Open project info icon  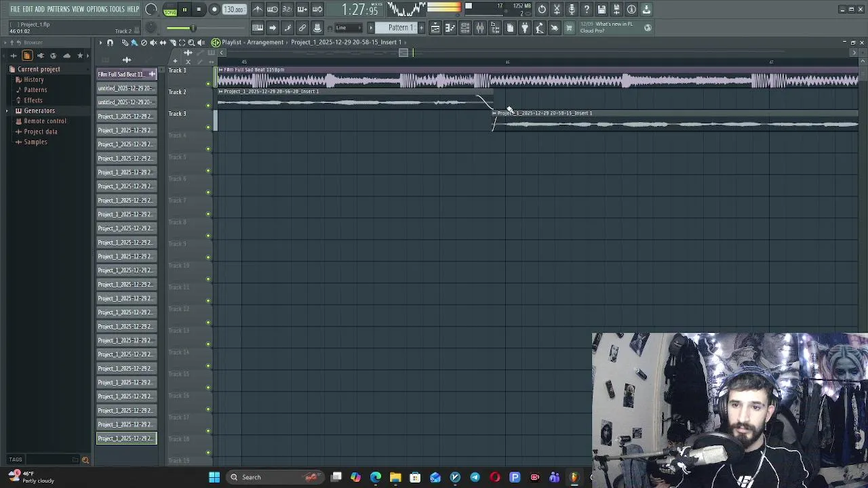[631, 9]
